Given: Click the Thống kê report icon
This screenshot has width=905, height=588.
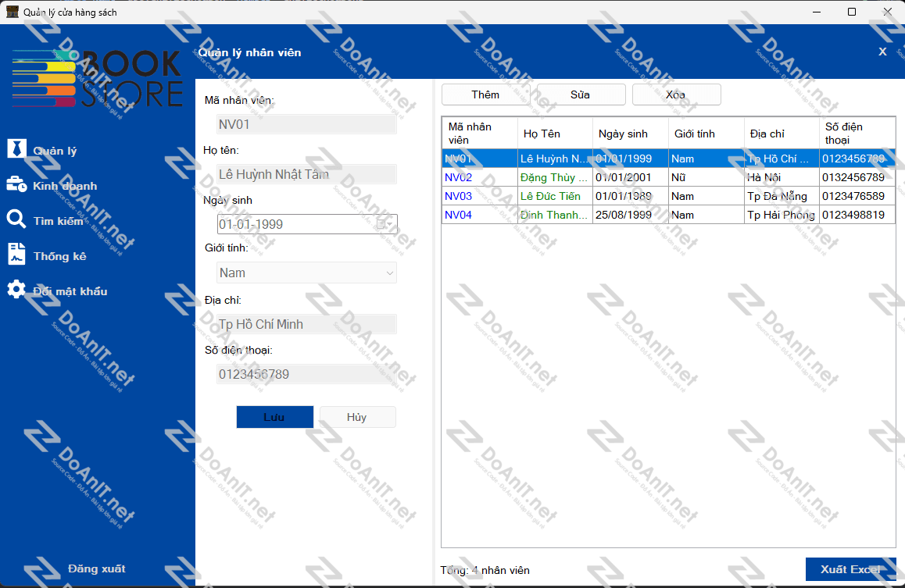Looking at the screenshot, I should click(x=16, y=254).
